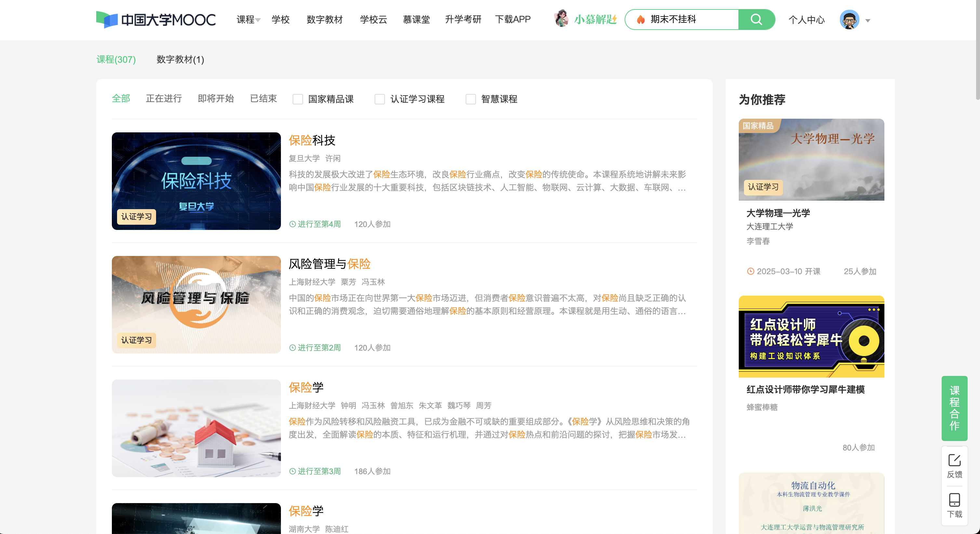Open the 保险科技 course thumbnail
The height and width of the screenshot is (534, 980).
click(196, 181)
